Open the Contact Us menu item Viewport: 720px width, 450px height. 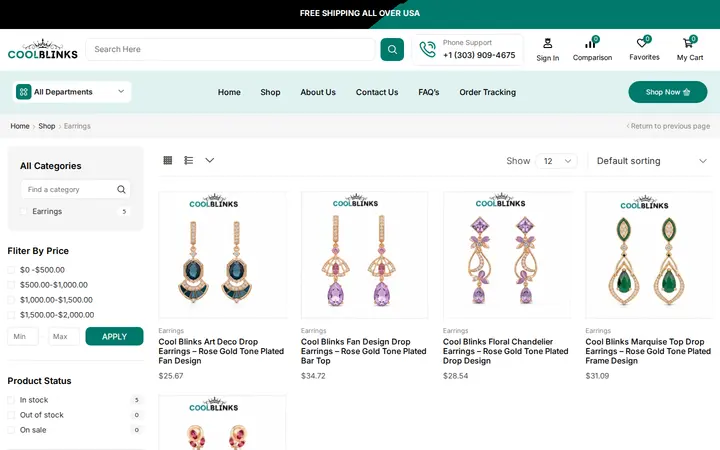pos(377,92)
